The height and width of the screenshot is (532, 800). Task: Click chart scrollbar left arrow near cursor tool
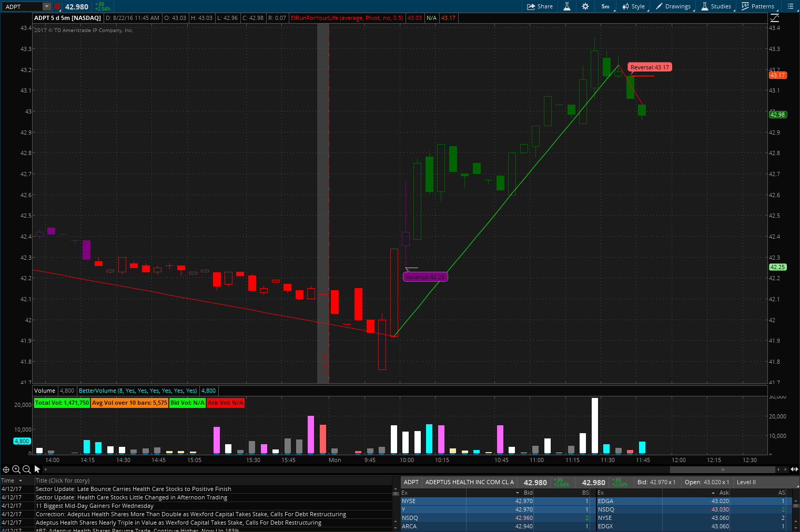pos(46,469)
